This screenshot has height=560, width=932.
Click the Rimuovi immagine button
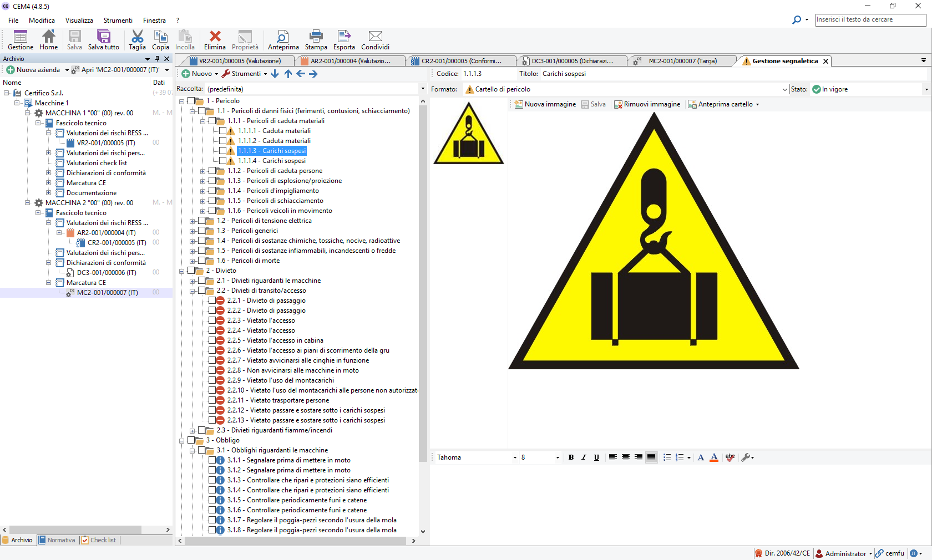647,104
